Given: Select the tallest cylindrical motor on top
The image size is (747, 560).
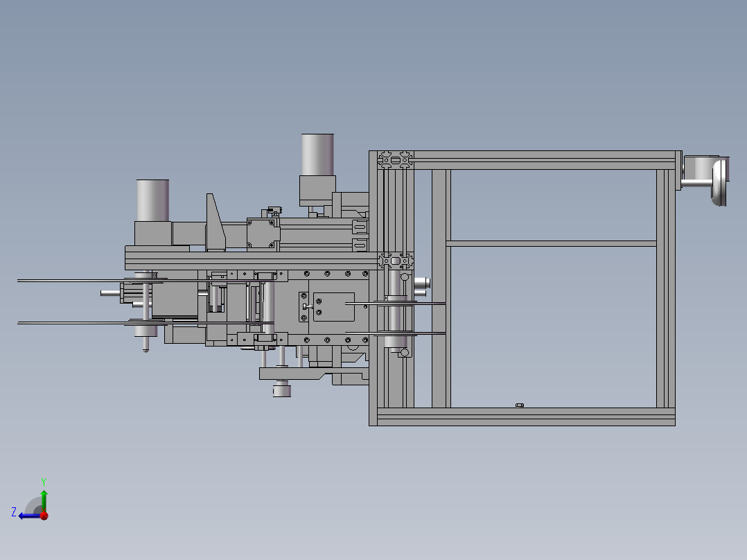Looking at the screenshot, I should [x=318, y=155].
